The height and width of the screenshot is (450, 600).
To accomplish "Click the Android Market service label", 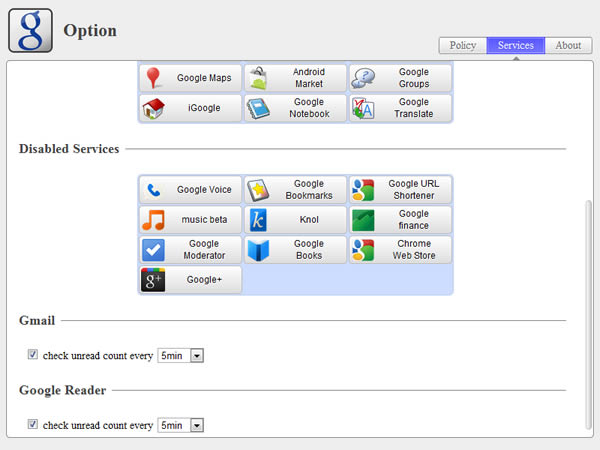I will 309,78.
